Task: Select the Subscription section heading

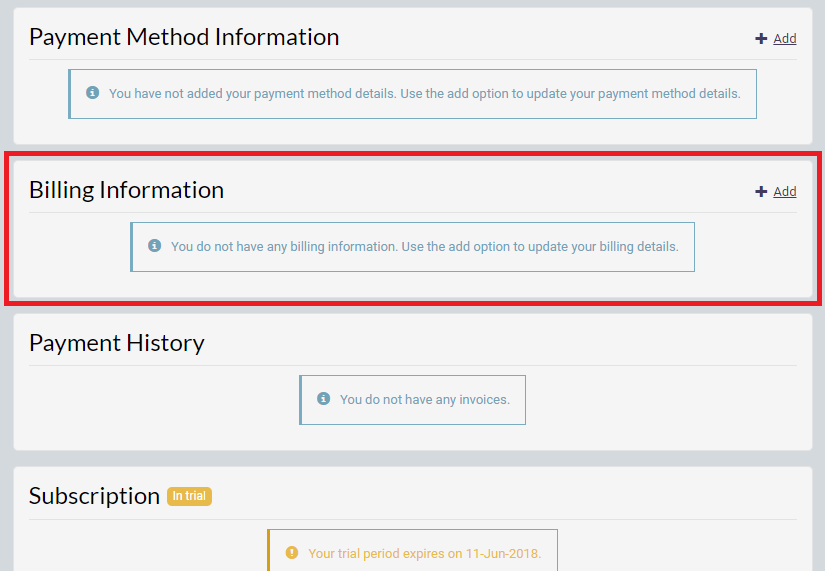Action: [x=94, y=496]
